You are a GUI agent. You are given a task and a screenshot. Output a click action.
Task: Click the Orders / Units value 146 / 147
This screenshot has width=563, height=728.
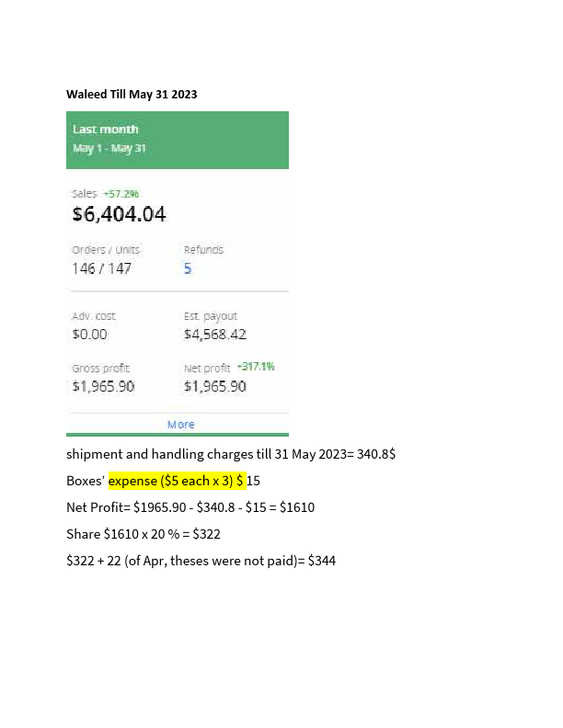coord(102,268)
